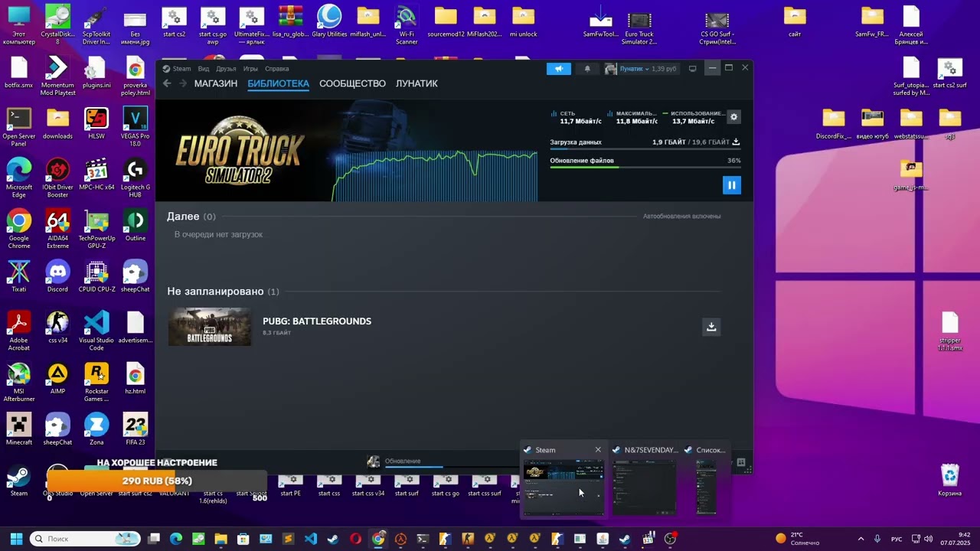Screen dimensions: 980x551
Task: Open AIDA64 Extreme icon
Action: click(57, 229)
